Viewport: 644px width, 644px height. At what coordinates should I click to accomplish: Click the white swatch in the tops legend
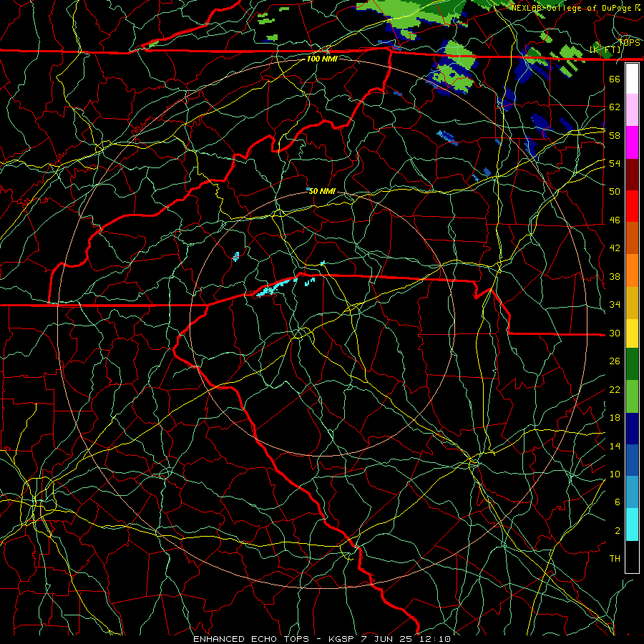point(632,79)
